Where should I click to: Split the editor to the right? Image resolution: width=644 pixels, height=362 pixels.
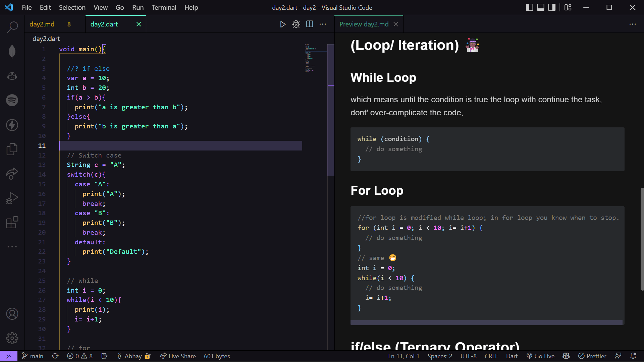pos(310,24)
